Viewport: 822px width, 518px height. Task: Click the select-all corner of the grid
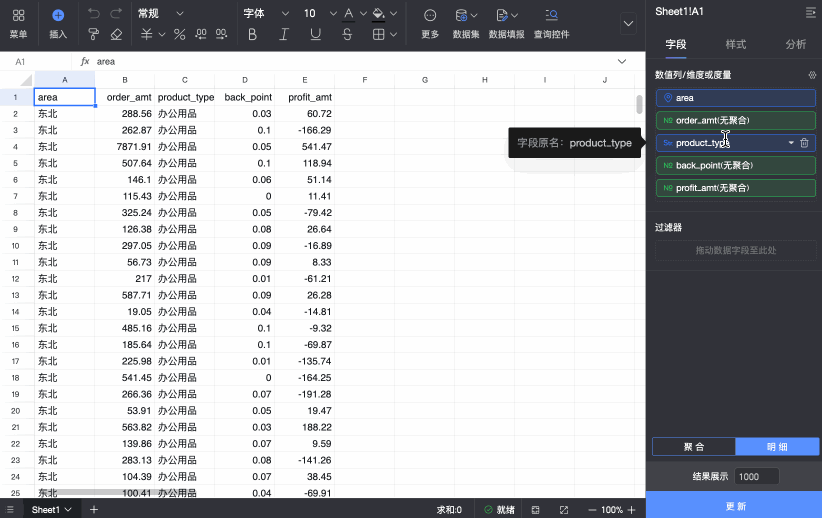coord(25,80)
